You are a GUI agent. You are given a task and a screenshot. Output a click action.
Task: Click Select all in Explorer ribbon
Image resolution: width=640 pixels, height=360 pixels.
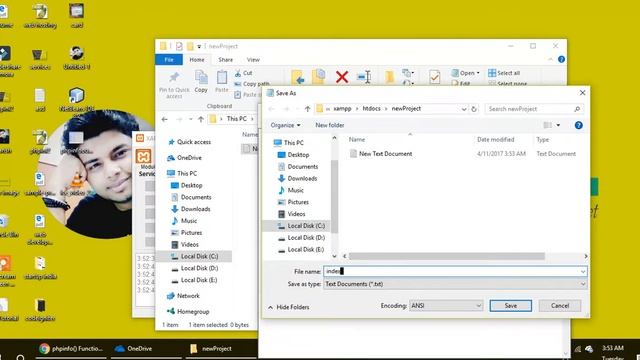click(504, 73)
